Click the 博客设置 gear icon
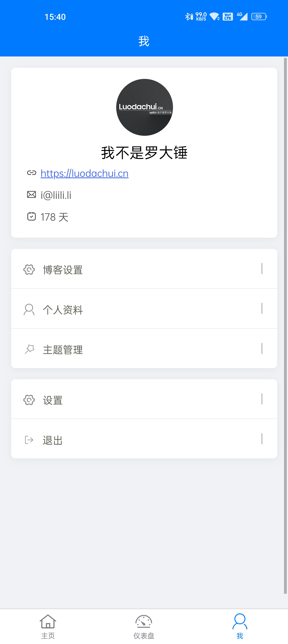The width and height of the screenshot is (288, 644). coord(29,270)
